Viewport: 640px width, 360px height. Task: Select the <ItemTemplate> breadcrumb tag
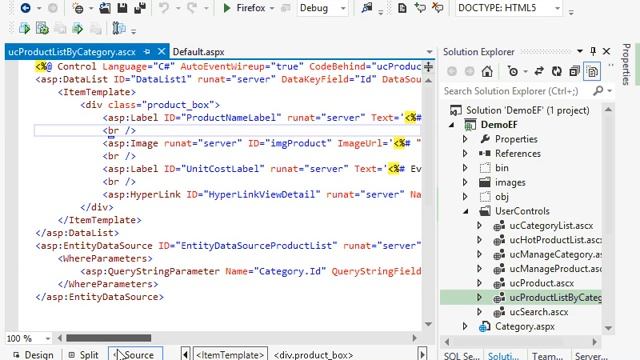(x=230, y=355)
